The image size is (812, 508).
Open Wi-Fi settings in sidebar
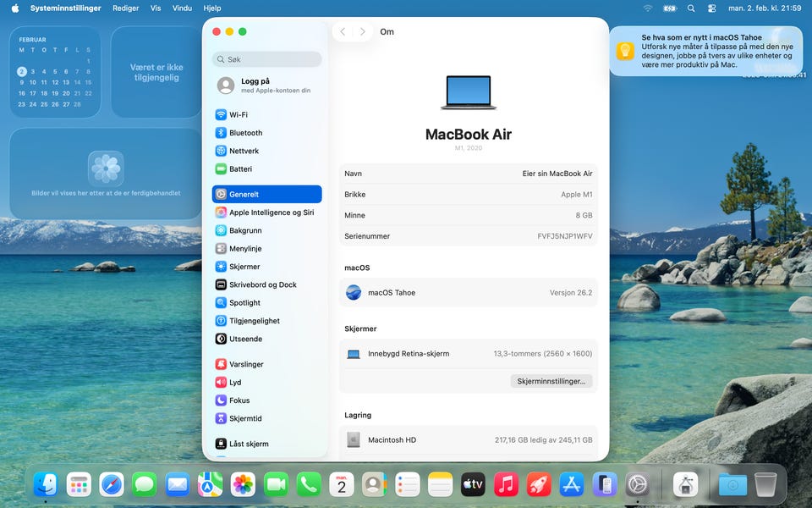(238, 115)
